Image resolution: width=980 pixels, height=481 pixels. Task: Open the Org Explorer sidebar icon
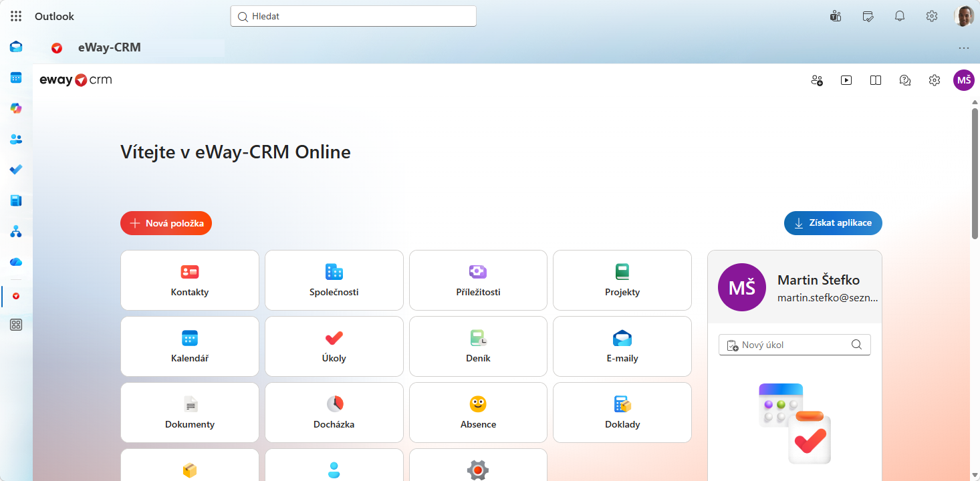(16, 231)
